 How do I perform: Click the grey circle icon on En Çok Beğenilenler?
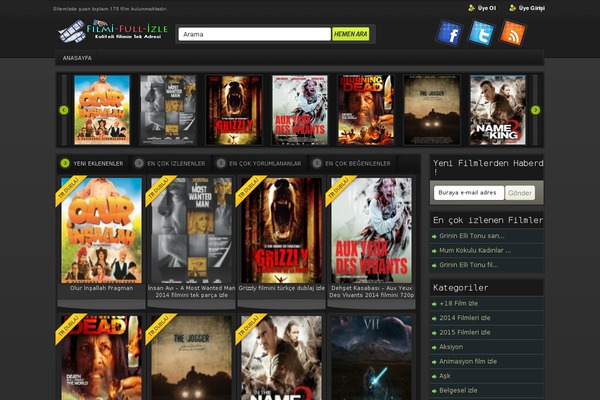pyautogui.click(x=317, y=163)
